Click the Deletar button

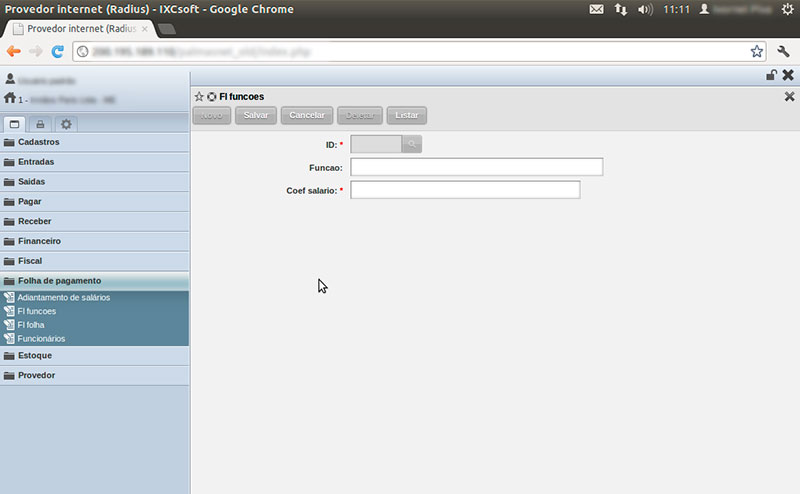360,115
